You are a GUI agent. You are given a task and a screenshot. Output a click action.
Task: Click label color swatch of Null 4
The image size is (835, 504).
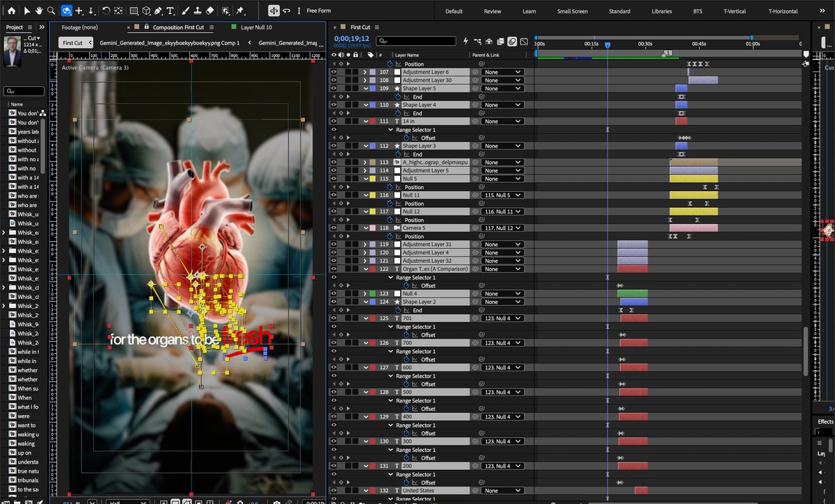[373, 294]
